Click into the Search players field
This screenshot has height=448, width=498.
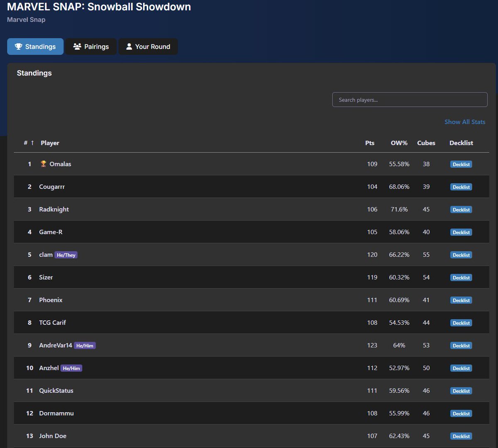[x=410, y=100]
